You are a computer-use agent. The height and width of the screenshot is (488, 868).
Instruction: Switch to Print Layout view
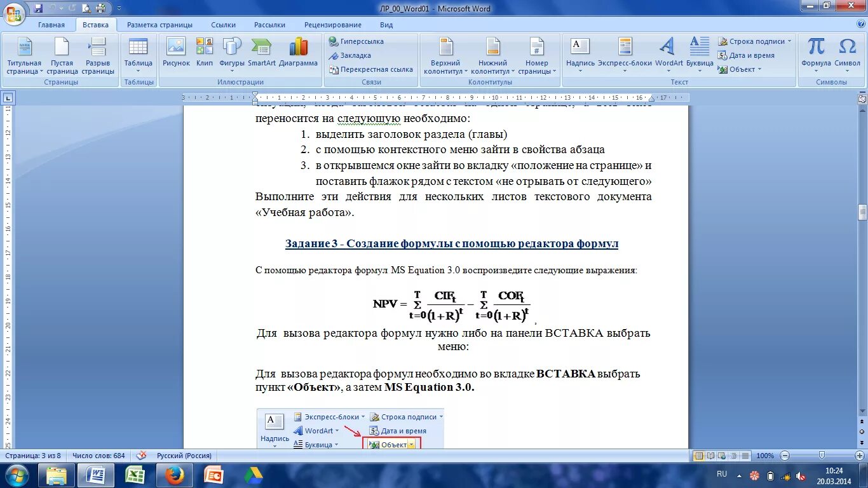pyautogui.click(x=699, y=456)
